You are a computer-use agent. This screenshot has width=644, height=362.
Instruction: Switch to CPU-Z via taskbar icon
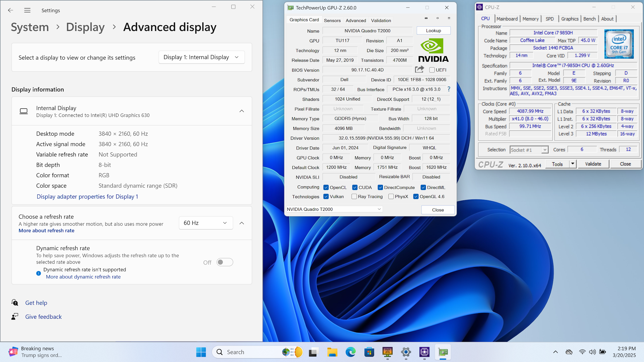(x=424, y=352)
